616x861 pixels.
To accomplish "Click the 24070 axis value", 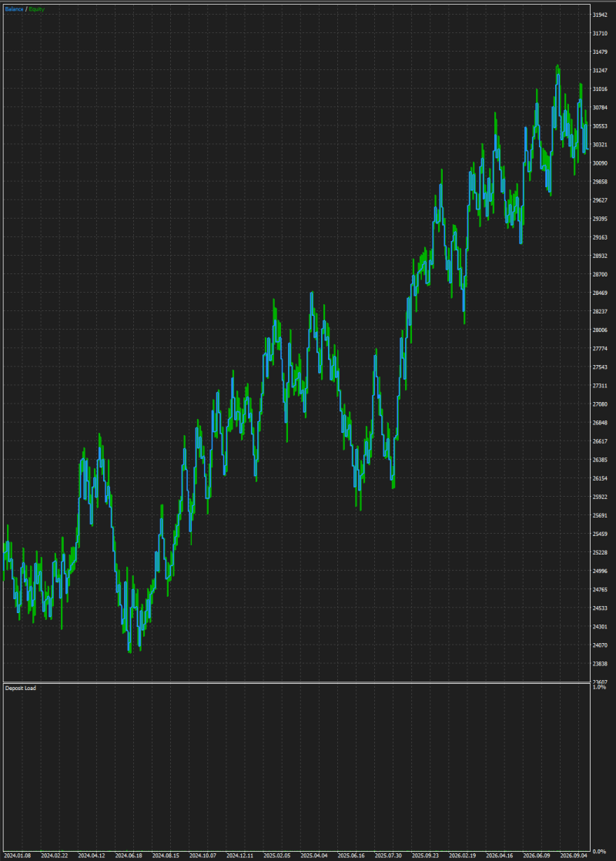I will (x=600, y=645).
